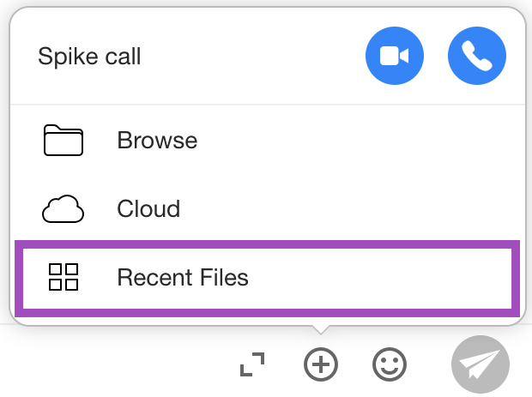Click the plus attachment button

pos(321,364)
